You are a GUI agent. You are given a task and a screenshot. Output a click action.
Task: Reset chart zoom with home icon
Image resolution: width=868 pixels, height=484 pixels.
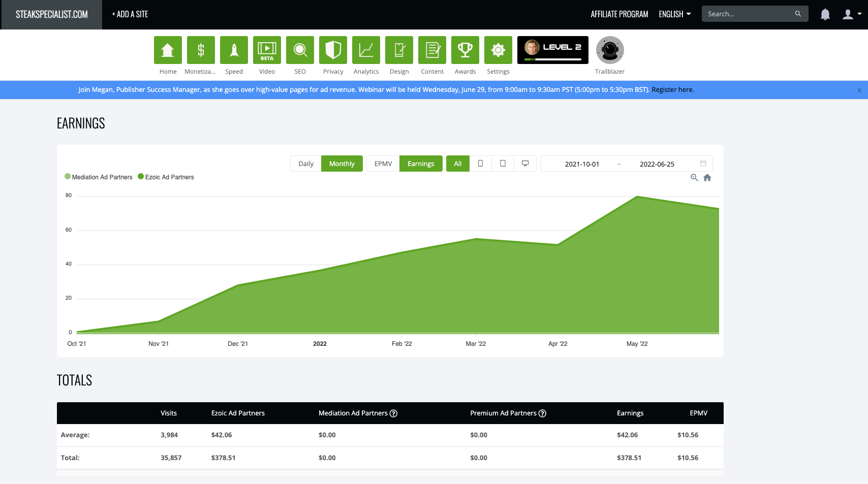point(707,178)
